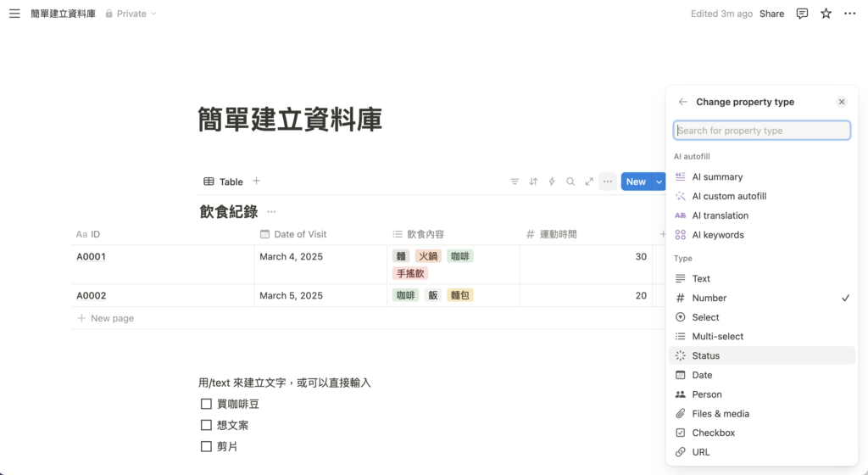Viewport: 868px width, 475px height.
Task: Click the lightning automation icon
Action: 552,182
